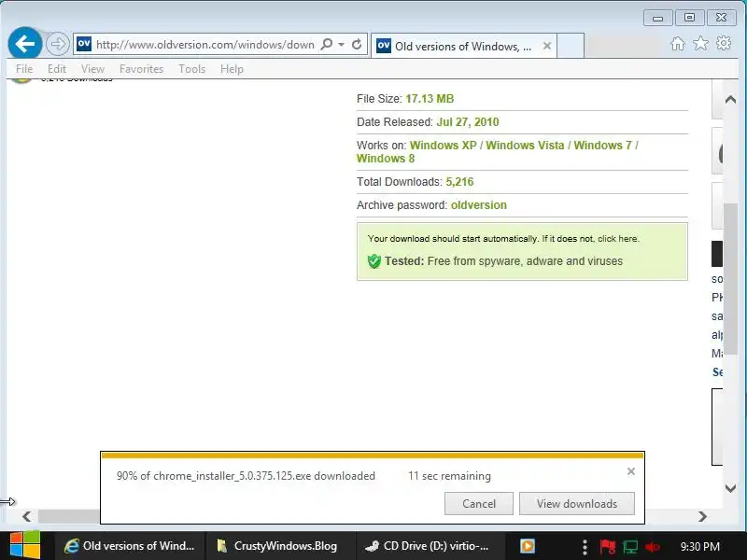Click the horizontal scrollbar right arrow

coord(702,516)
